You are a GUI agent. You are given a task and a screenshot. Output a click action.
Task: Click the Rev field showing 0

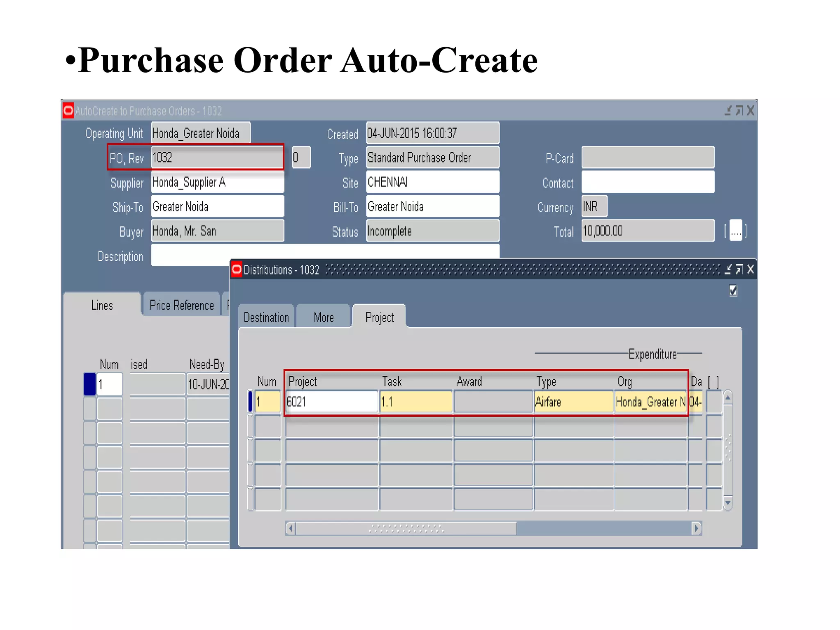(x=301, y=157)
